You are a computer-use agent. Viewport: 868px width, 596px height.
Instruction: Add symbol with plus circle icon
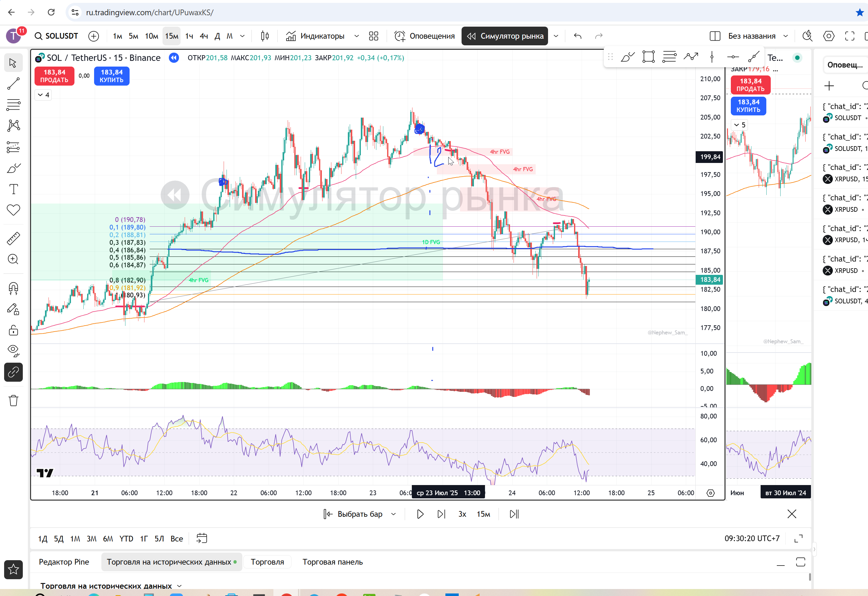pyautogui.click(x=94, y=36)
